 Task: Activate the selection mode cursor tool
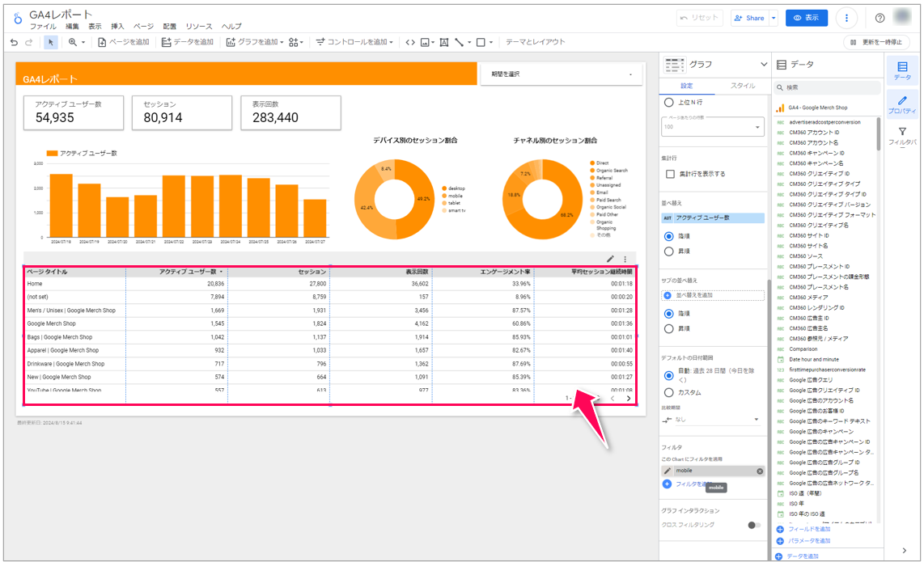point(51,42)
